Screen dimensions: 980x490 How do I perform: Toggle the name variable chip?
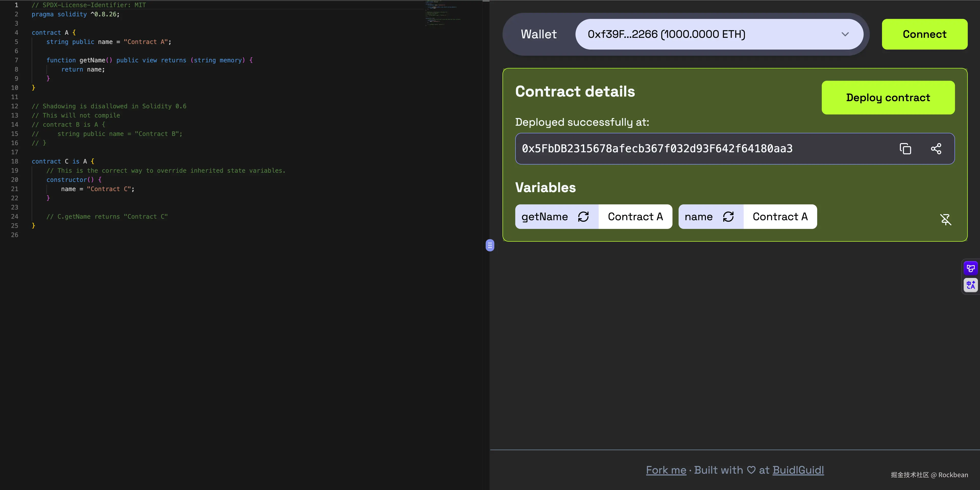pos(699,216)
